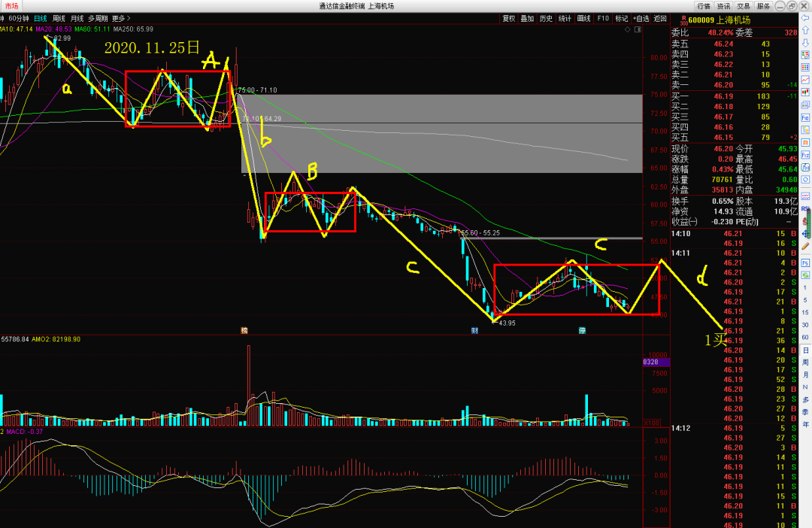Select the 15-minute period in sidebar
This screenshot has width=812, height=528.
point(805,312)
